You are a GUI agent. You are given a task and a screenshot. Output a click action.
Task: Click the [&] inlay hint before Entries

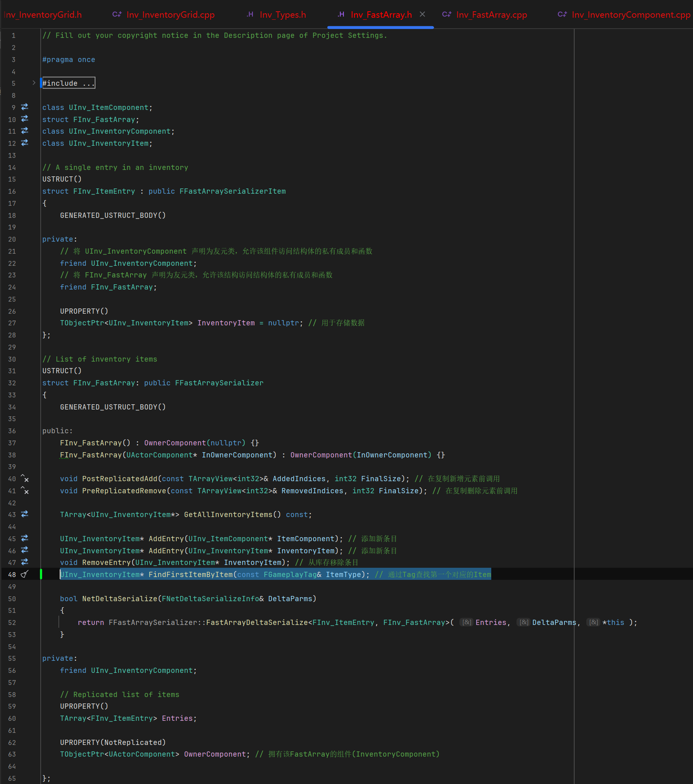coord(467,623)
